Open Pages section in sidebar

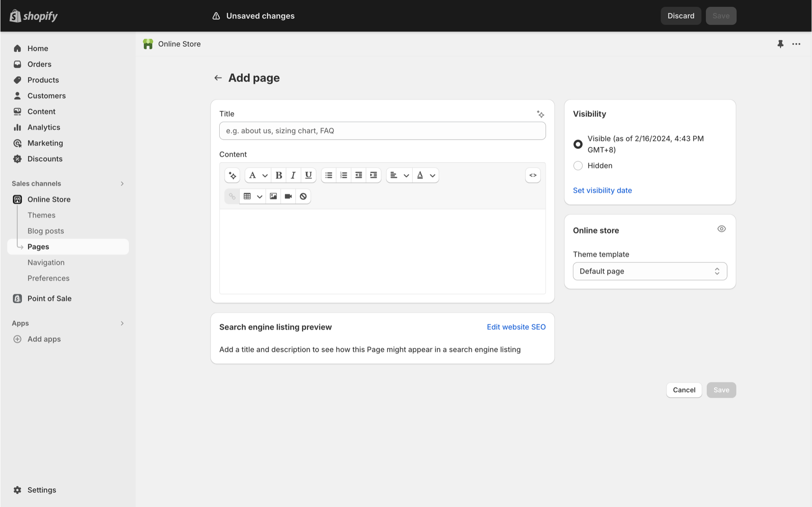38,246
